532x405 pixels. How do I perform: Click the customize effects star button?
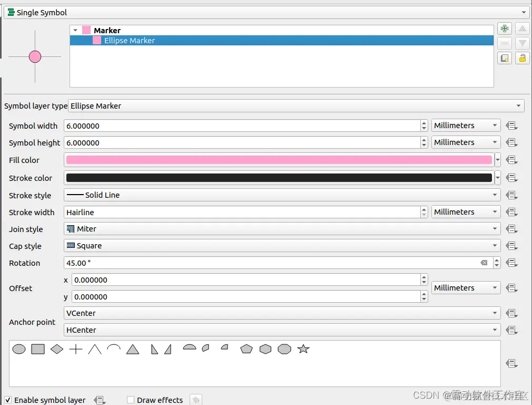pos(196,400)
